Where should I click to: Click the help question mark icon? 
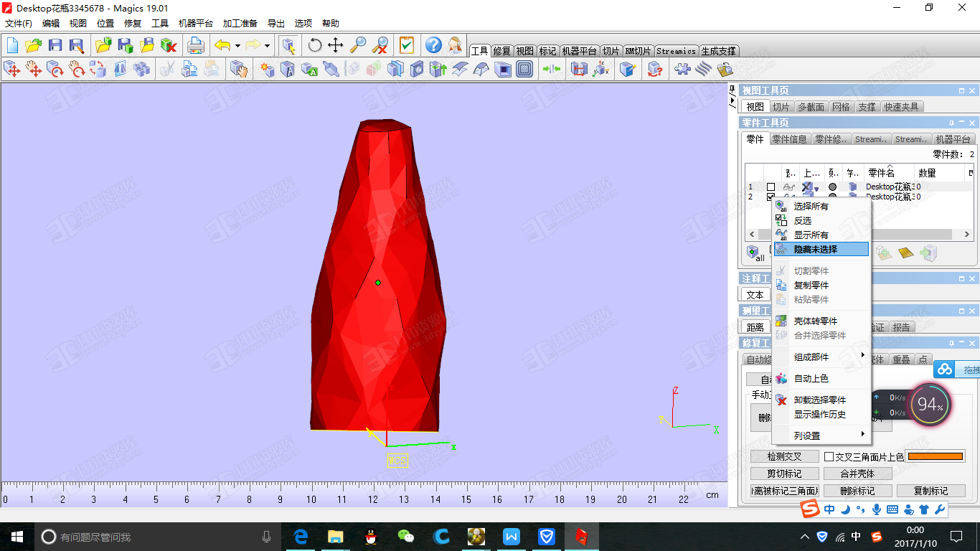(x=433, y=45)
